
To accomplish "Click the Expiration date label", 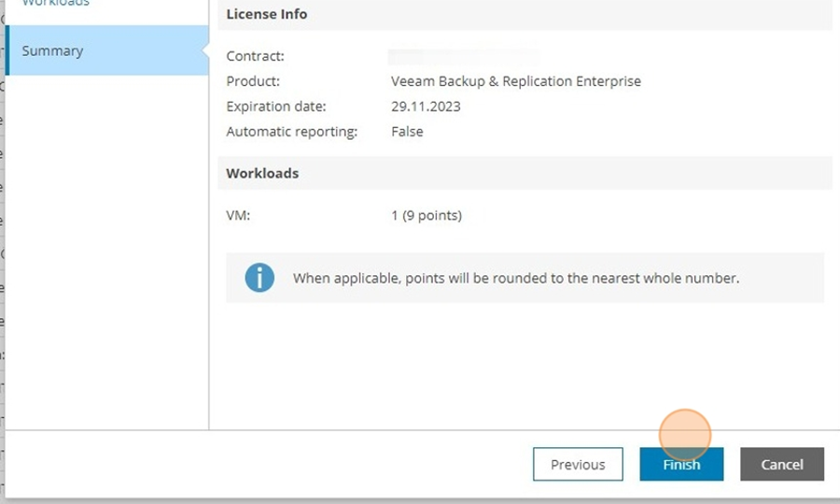I will point(276,106).
